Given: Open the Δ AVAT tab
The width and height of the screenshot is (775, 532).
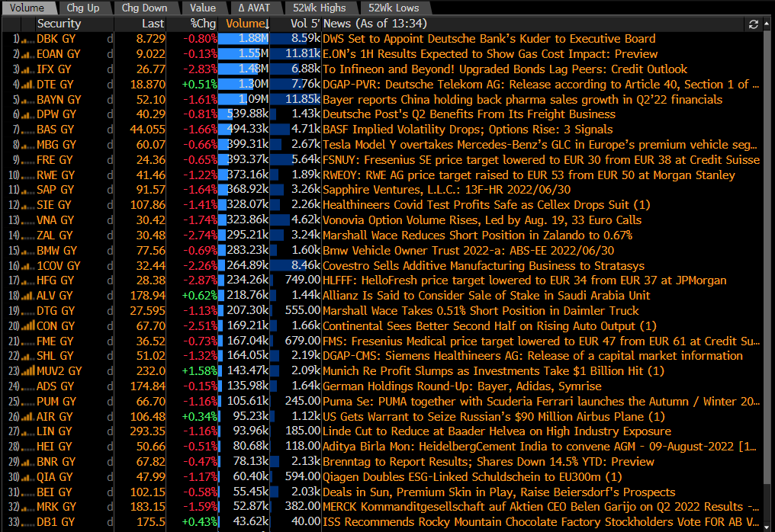Looking at the screenshot, I should click(254, 8).
